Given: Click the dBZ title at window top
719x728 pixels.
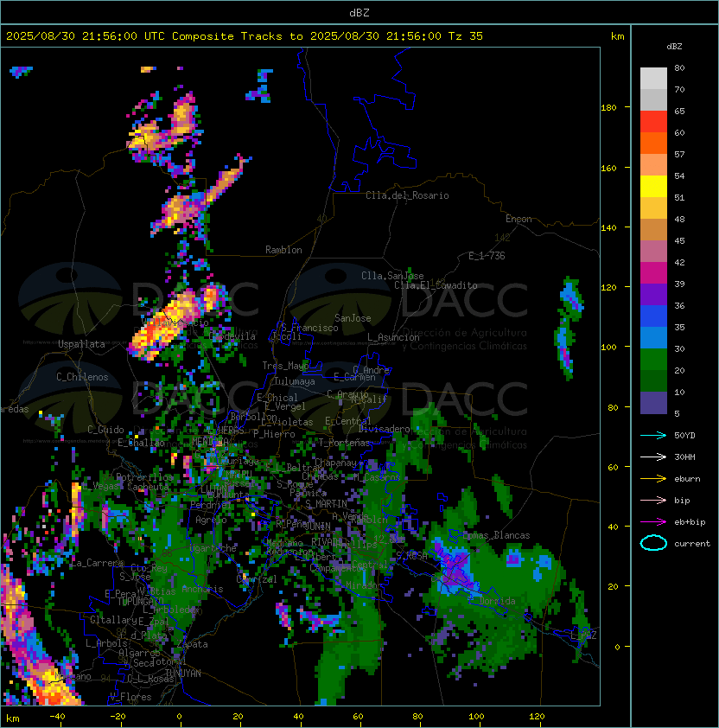Looking at the screenshot, I should 359,13.
